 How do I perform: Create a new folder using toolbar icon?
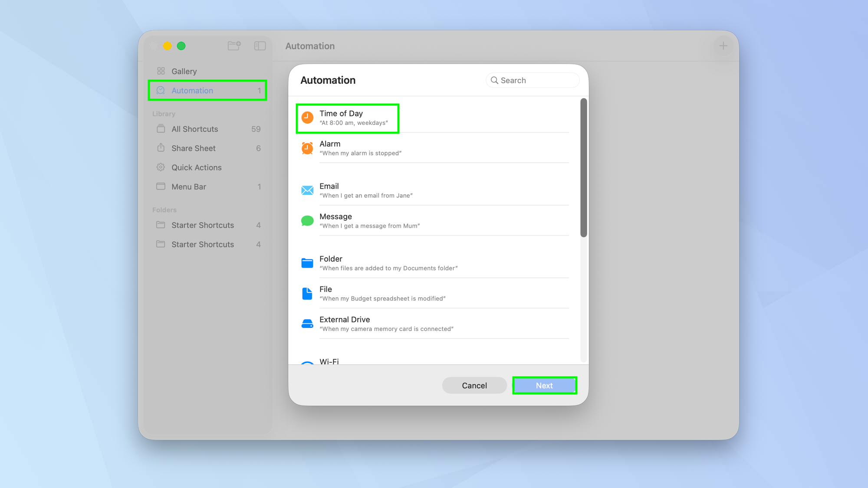[x=234, y=46]
